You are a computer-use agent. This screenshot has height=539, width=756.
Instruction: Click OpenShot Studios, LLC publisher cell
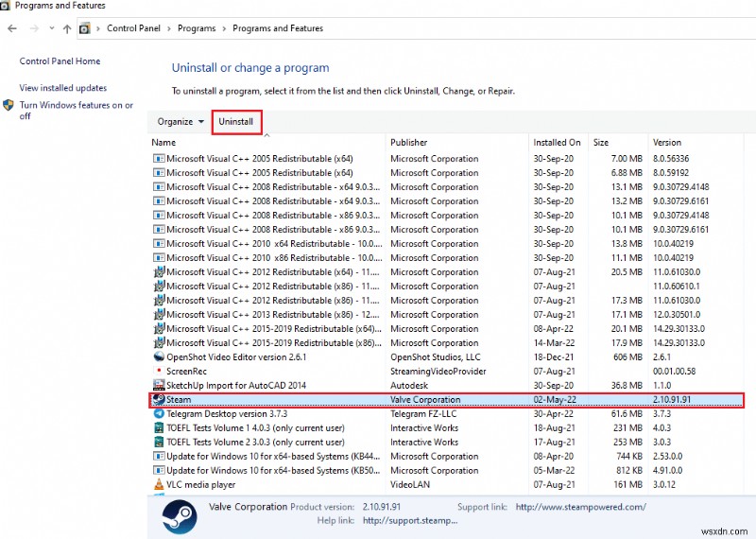coord(436,357)
